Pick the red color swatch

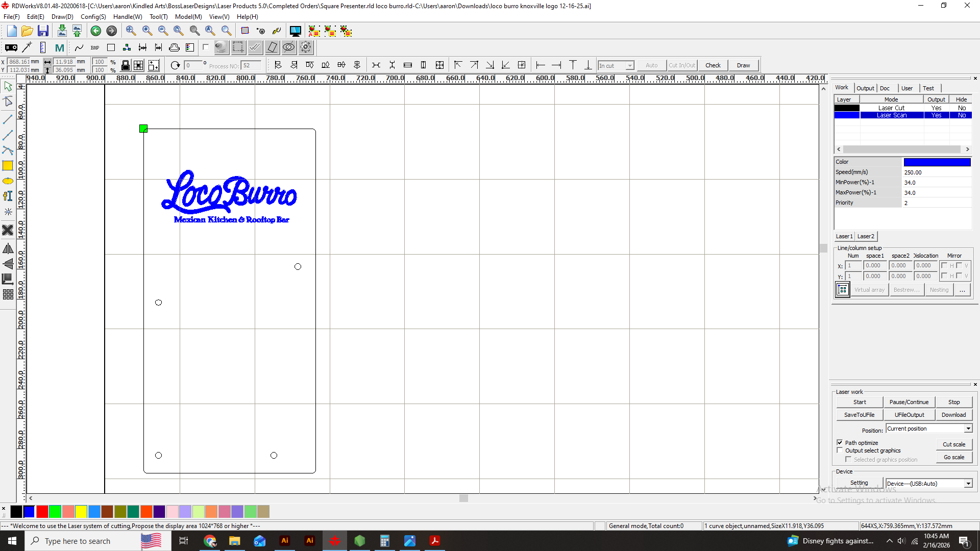pos(42,511)
